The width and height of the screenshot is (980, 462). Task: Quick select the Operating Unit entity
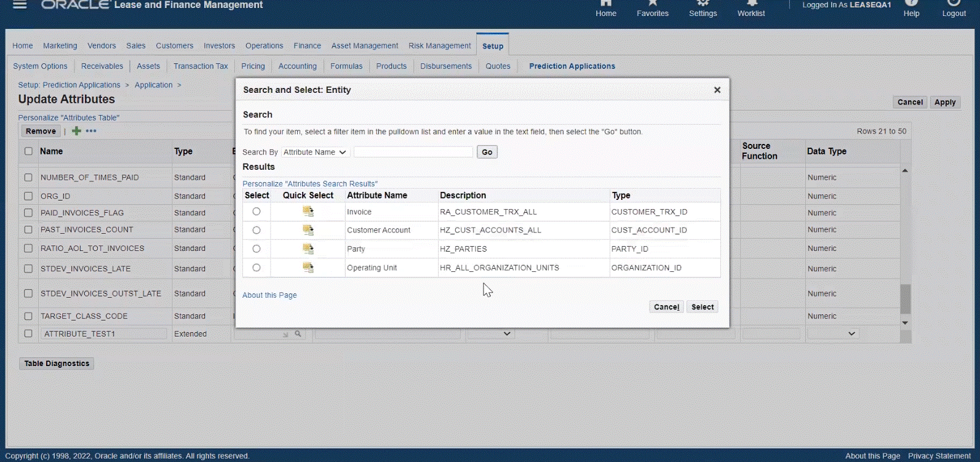(x=308, y=268)
